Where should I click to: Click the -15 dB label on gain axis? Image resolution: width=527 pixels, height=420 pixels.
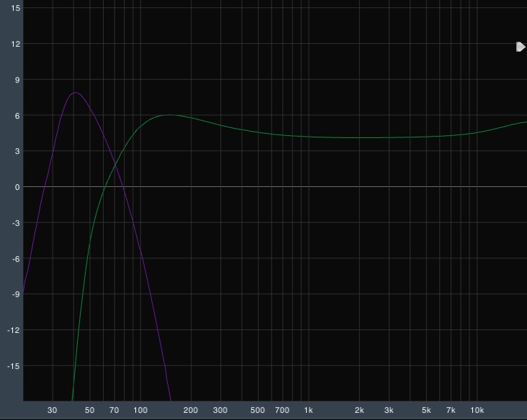(x=14, y=366)
